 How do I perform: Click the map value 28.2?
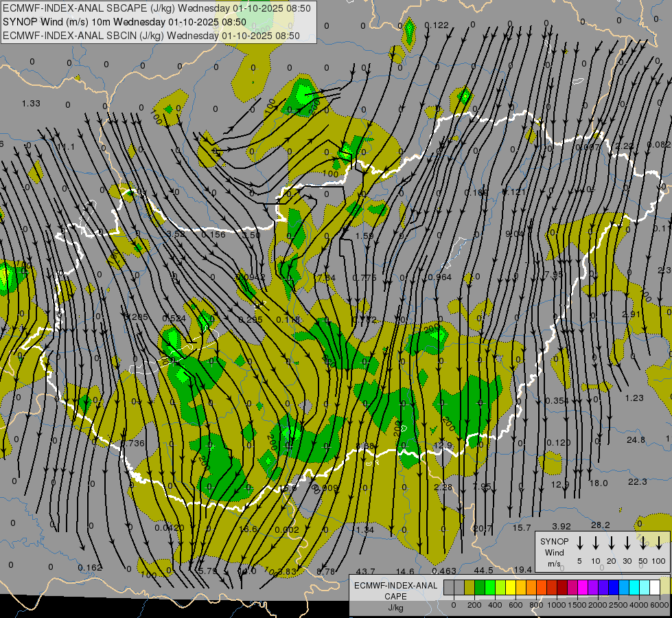(x=601, y=525)
